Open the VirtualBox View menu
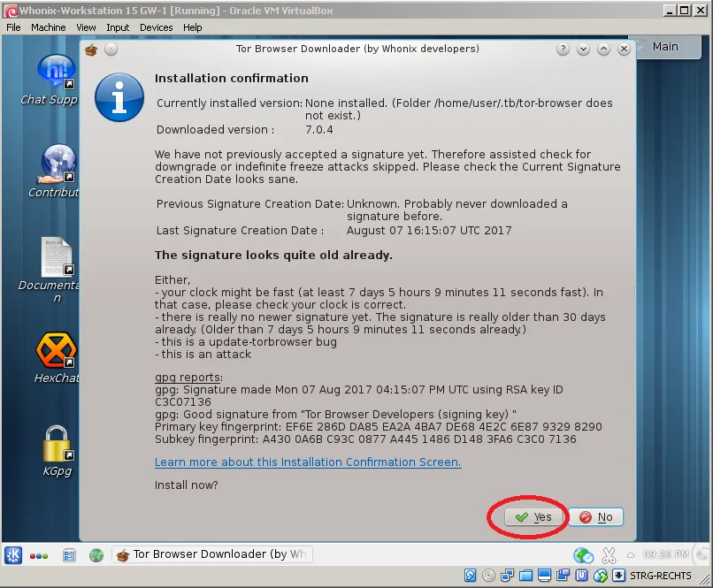 pyautogui.click(x=86, y=27)
